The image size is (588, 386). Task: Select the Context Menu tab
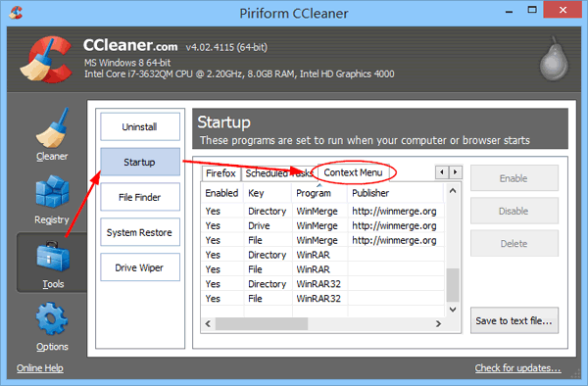353,172
